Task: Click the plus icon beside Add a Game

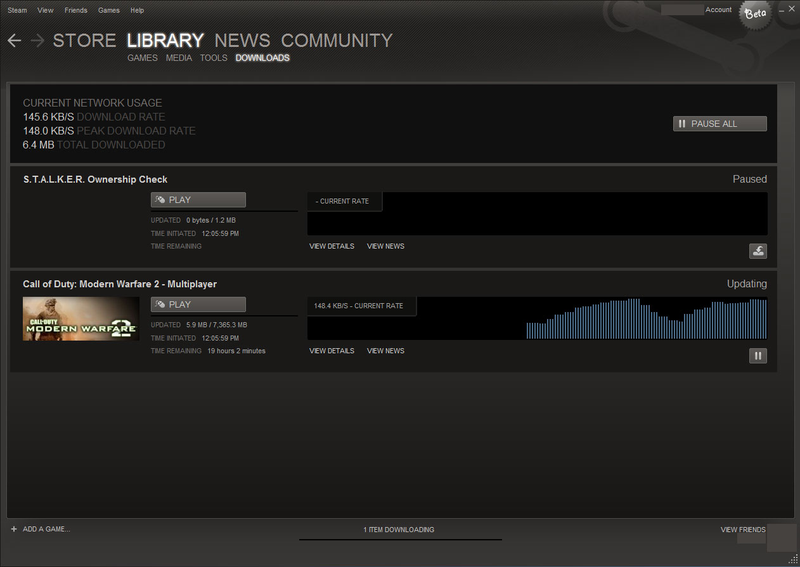Action: coord(14,529)
